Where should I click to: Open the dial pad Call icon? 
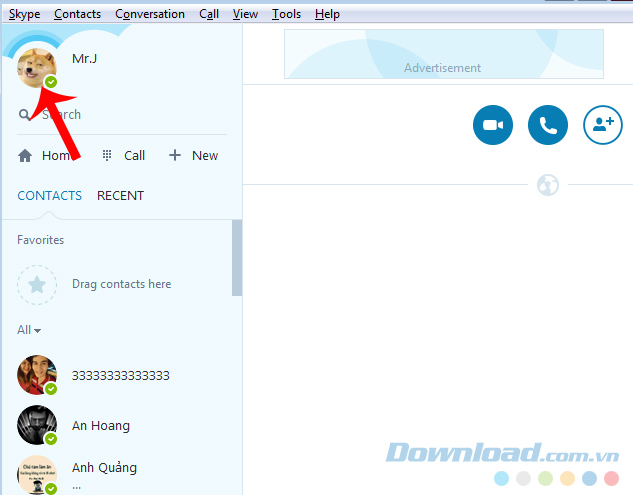(107, 155)
